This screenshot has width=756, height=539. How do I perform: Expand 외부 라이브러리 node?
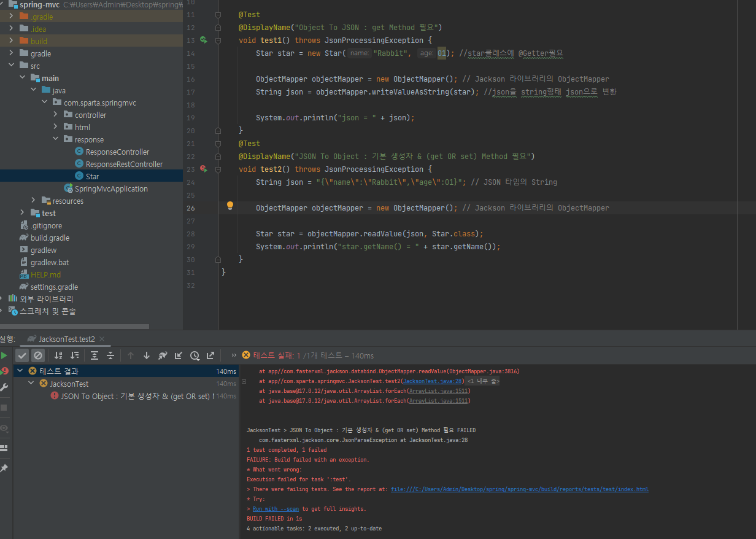pos(1,299)
